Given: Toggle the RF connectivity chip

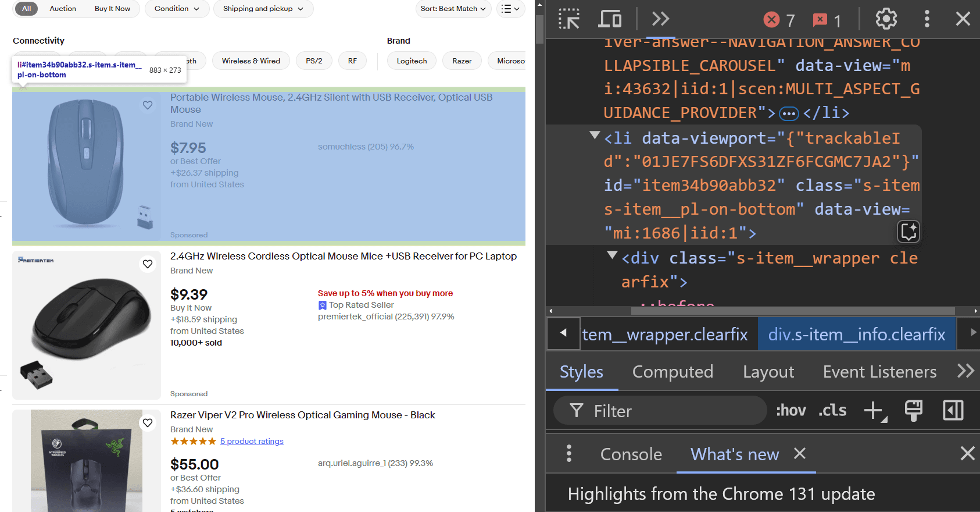Looking at the screenshot, I should (352, 61).
